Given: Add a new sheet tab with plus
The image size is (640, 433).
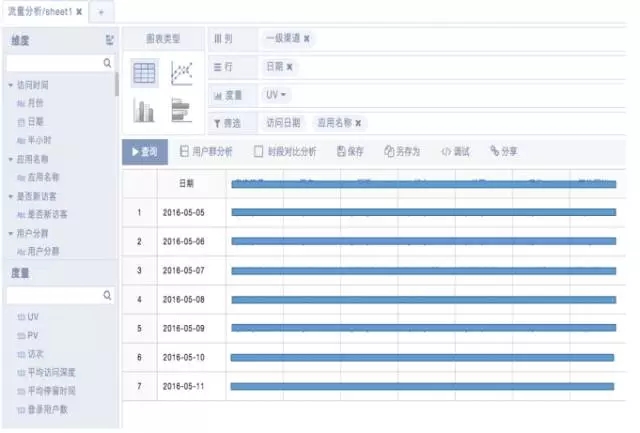Looking at the screenshot, I should point(101,10).
